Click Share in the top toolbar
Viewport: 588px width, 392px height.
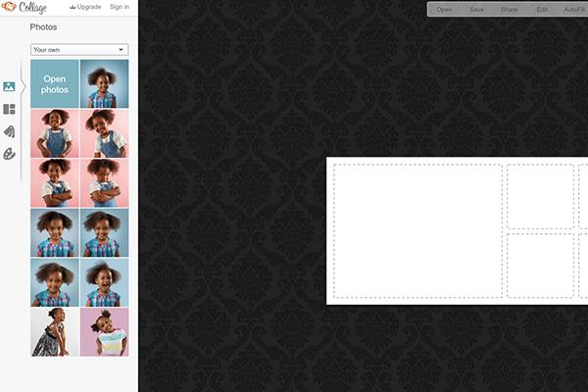[x=509, y=9]
